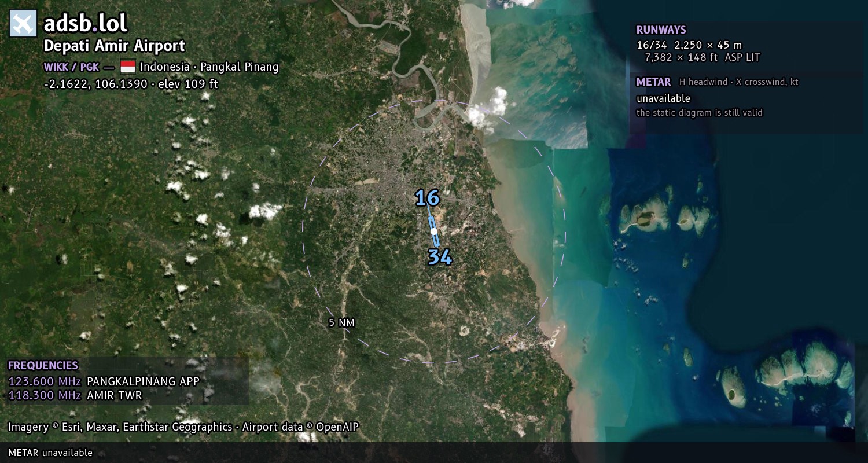The width and height of the screenshot is (868, 463).
Task: Click the Indonesia flag icon
Action: (x=128, y=67)
